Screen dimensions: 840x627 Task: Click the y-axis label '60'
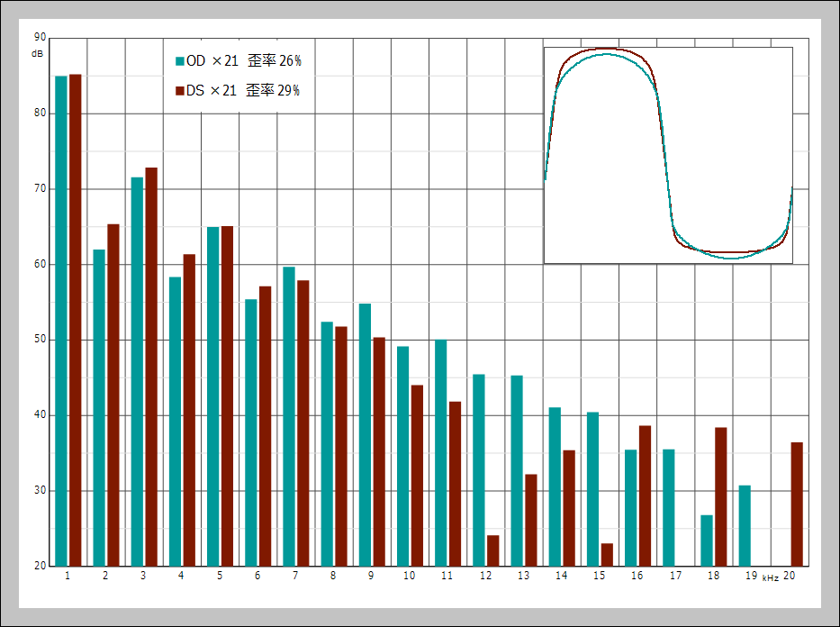click(x=41, y=264)
